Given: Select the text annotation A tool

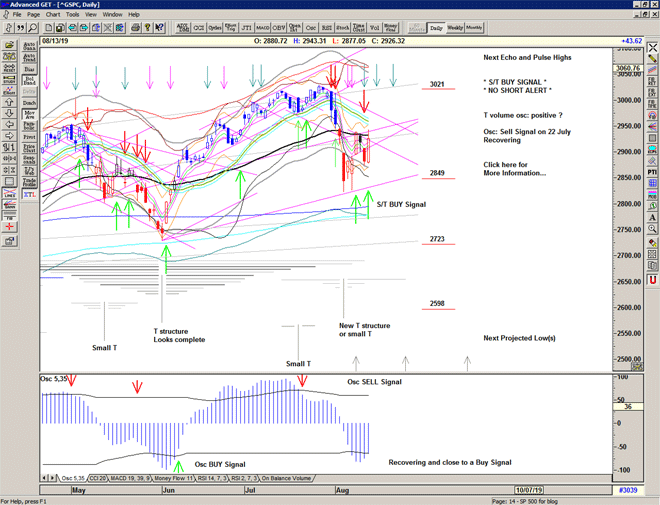Looking at the screenshot, I should point(652,218).
